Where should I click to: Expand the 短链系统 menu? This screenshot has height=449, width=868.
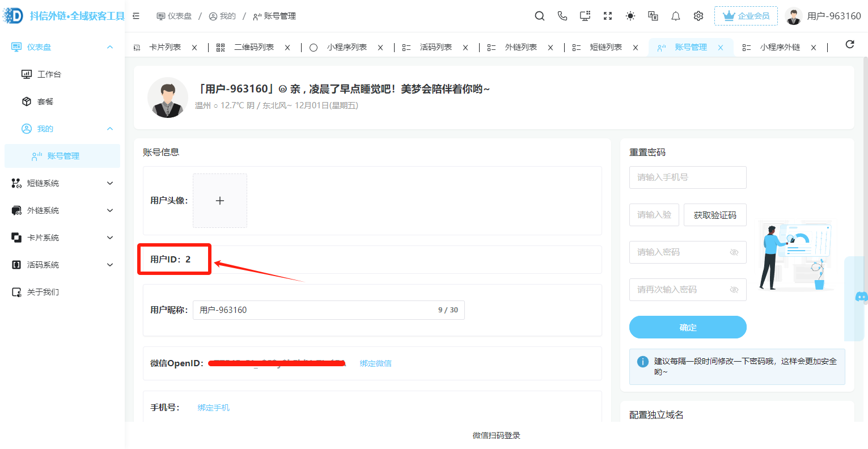[x=62, y=183]
